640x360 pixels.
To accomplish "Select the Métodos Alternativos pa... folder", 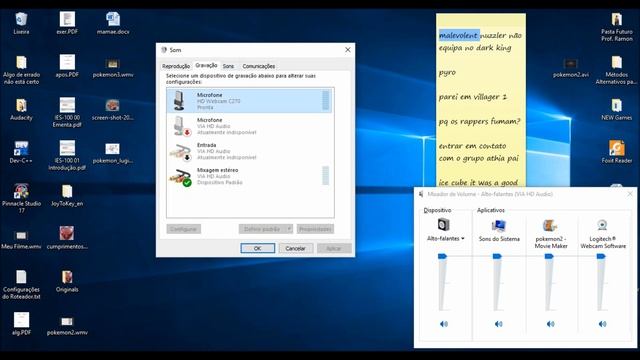I will 617,70.
